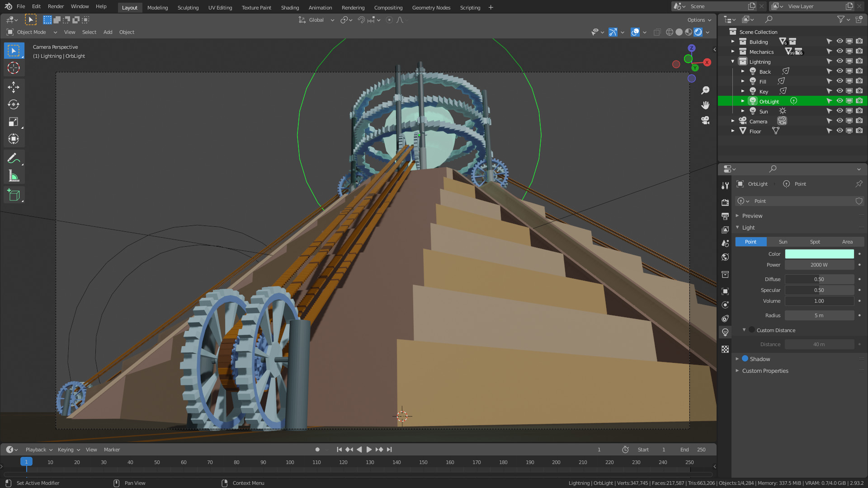Switch the light type to Spot
Screen dimensions: 868x488
815,242
